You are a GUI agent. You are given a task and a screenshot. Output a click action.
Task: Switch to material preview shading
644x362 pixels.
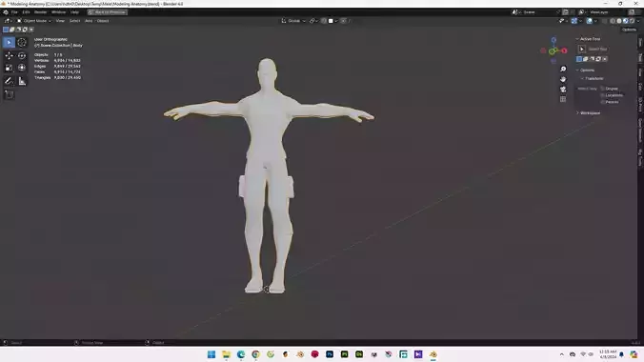pos(625,21)
